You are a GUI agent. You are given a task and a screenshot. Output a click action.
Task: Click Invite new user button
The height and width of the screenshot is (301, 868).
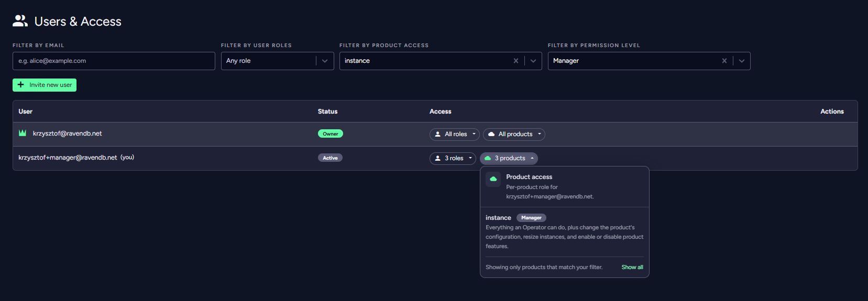(x=45, y=85)
